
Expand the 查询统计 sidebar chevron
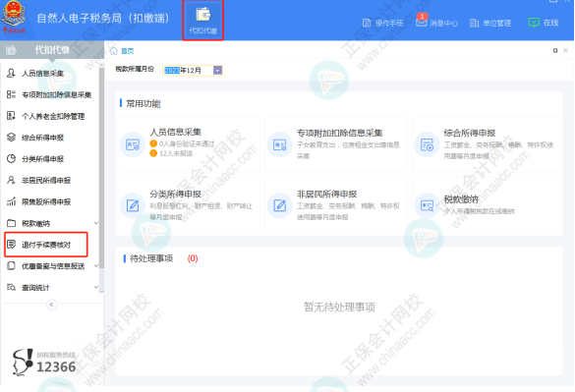(x=96, y=287)
